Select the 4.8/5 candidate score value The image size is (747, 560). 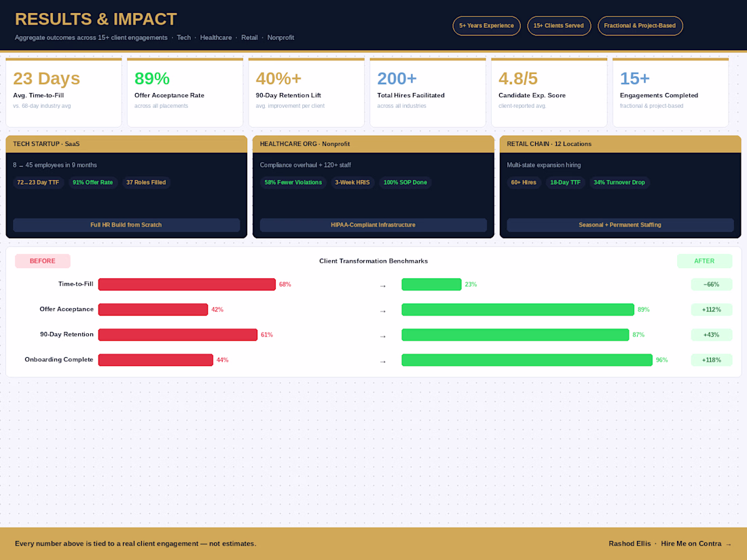(518, 79)
